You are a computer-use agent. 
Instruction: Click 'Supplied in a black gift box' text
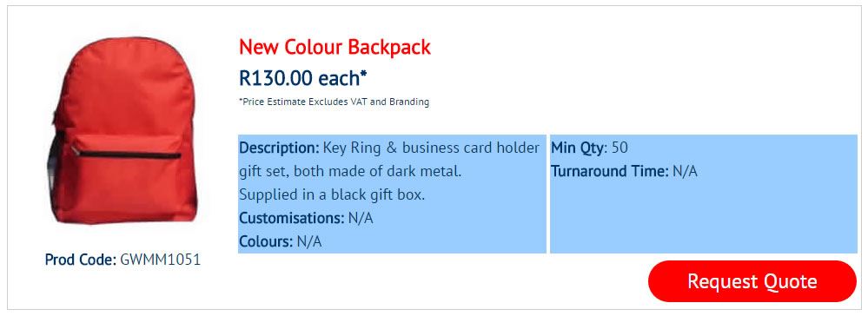click(x=332, y=194)
